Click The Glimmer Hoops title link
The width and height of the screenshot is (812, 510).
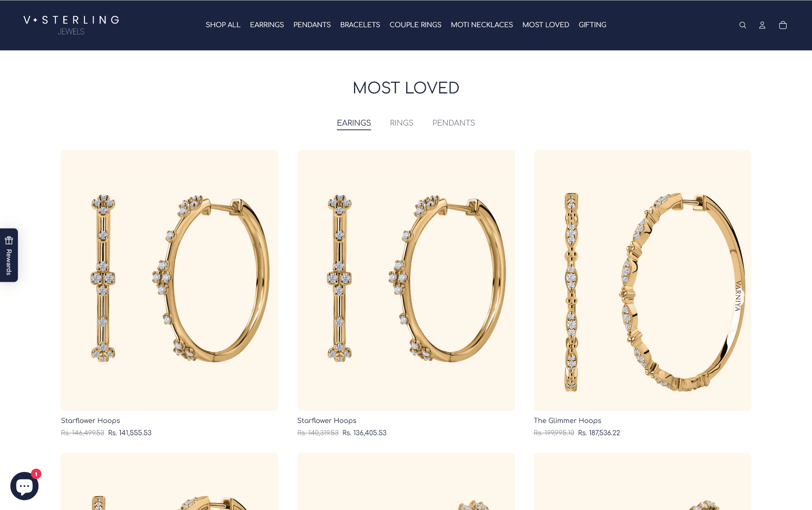[567, 420]
